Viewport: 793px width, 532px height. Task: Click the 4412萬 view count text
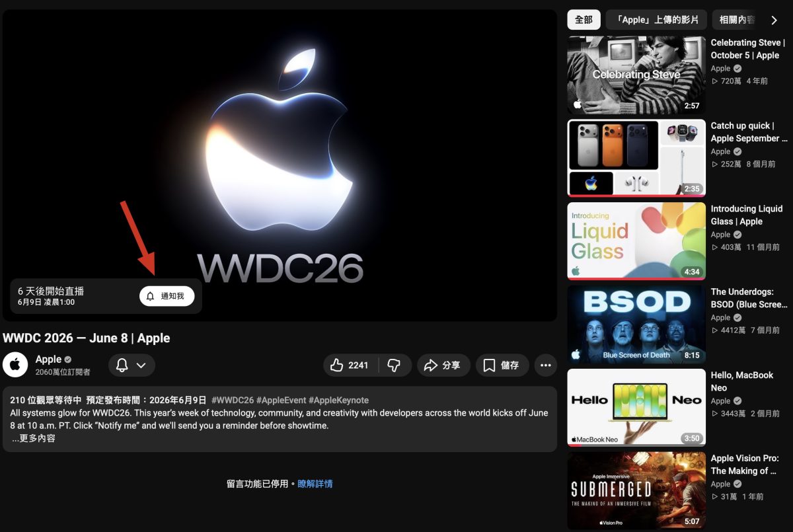pyautogui.click(x=733, y=330)
